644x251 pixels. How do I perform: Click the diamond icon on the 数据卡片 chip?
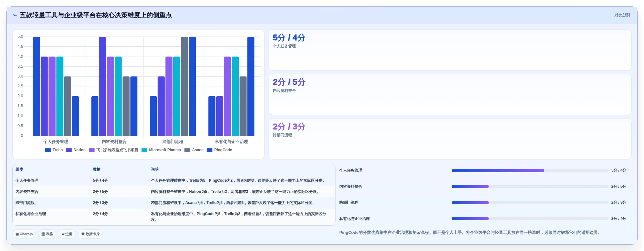tap(83, 234)
